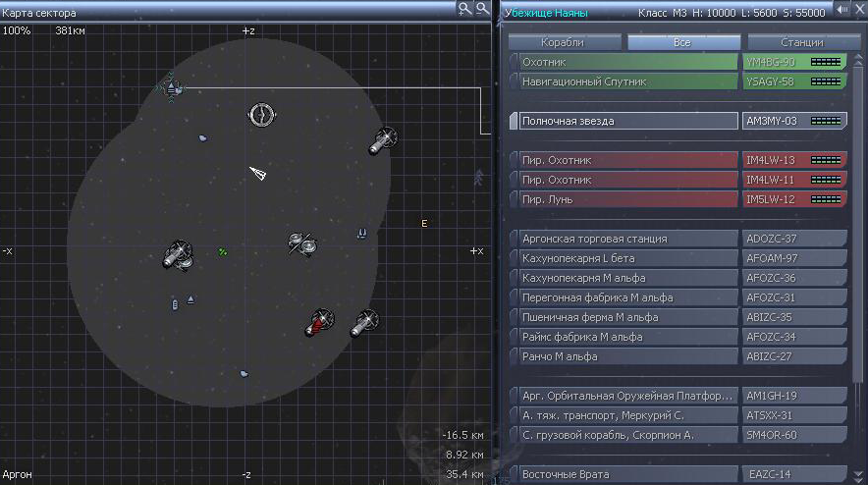The height and width of the screenshot is (485, 868).
Task: Click ID code AFOAM-97
Action: (771, 258)
